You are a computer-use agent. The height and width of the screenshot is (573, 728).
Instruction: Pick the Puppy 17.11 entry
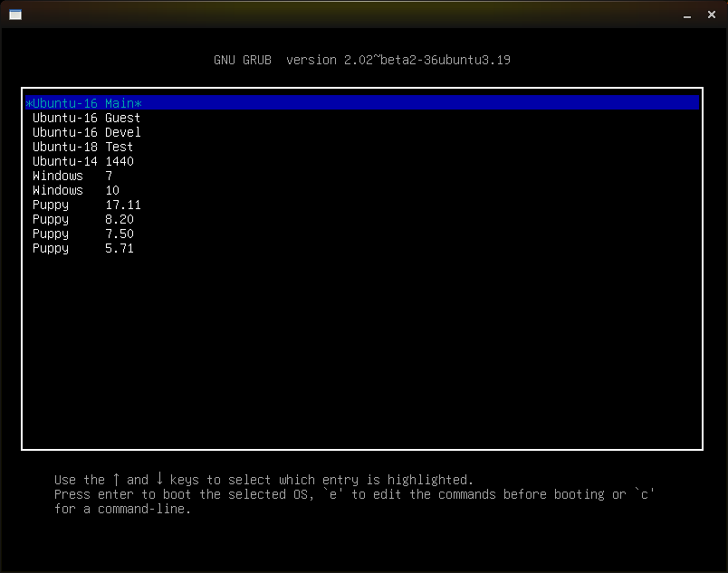[86, 205]
